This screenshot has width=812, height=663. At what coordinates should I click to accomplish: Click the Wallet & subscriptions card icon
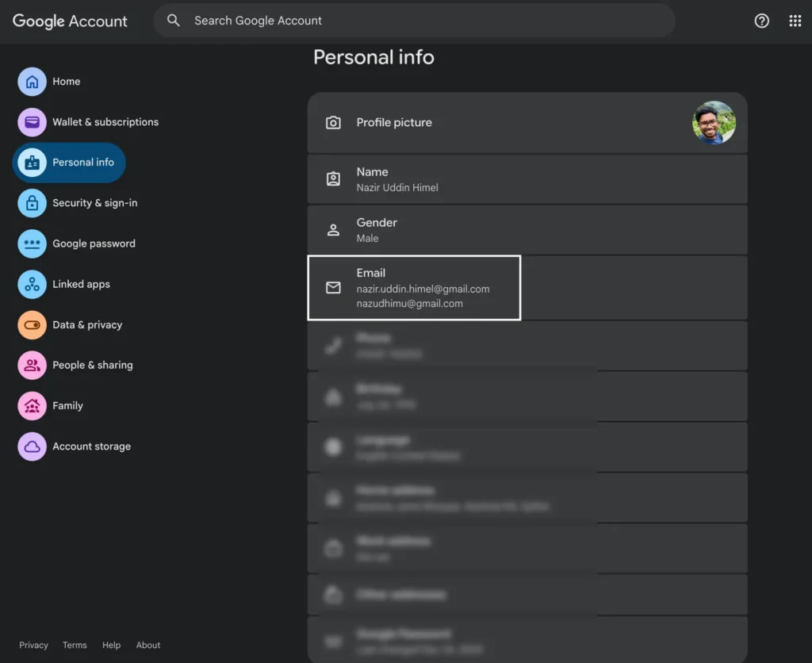(32, 122)
